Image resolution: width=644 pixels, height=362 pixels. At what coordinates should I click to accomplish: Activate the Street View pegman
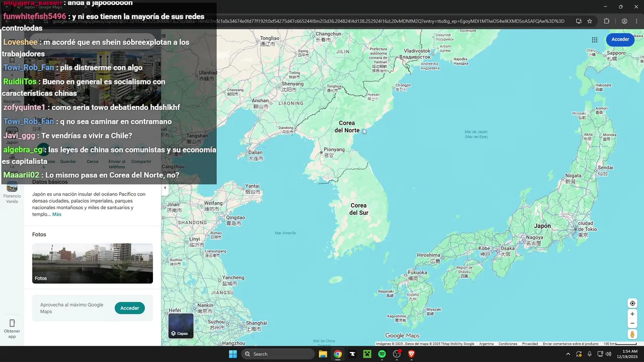[x=632, y=334]
